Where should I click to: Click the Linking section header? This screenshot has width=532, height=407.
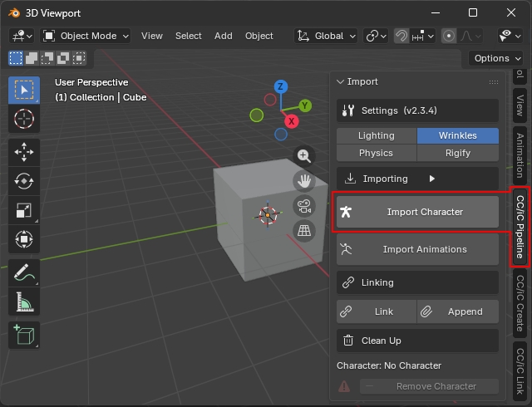point(417,282)
